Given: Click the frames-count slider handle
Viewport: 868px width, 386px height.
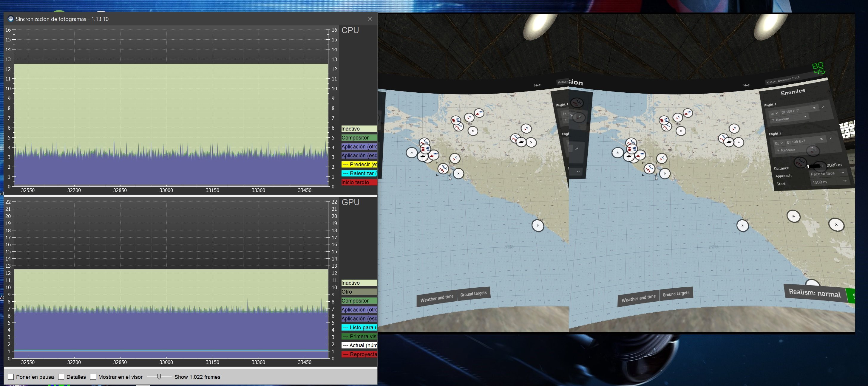Looking at the screenshot, I should 159,376.
